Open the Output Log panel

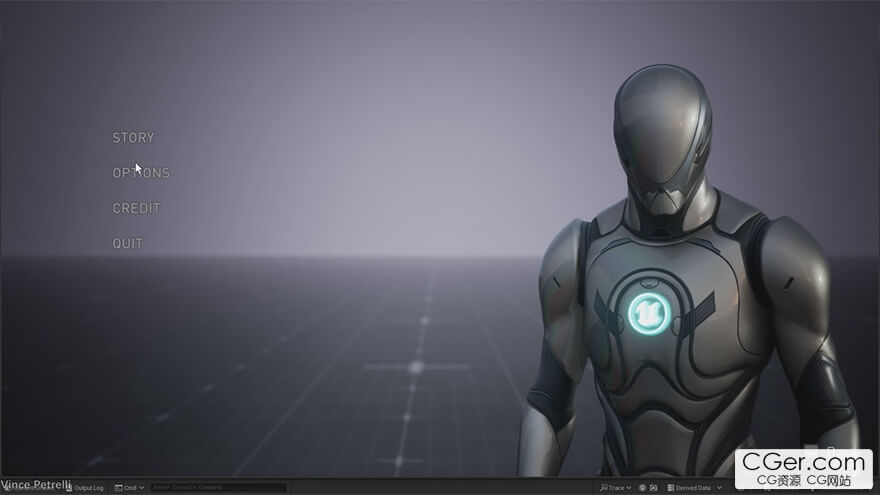point(85,488)
